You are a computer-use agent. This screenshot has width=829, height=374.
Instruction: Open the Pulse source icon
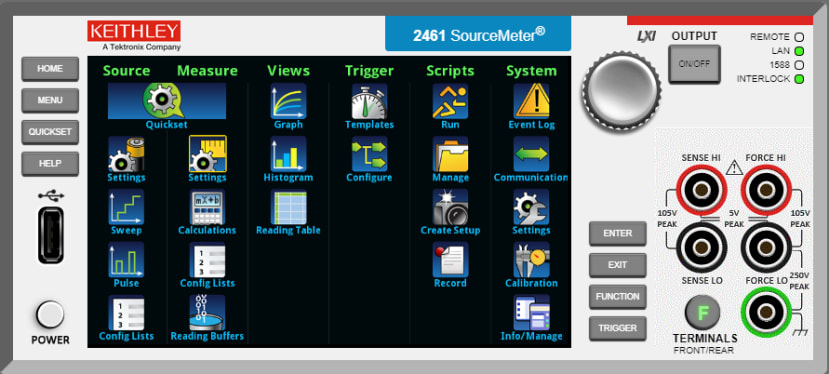126,260
